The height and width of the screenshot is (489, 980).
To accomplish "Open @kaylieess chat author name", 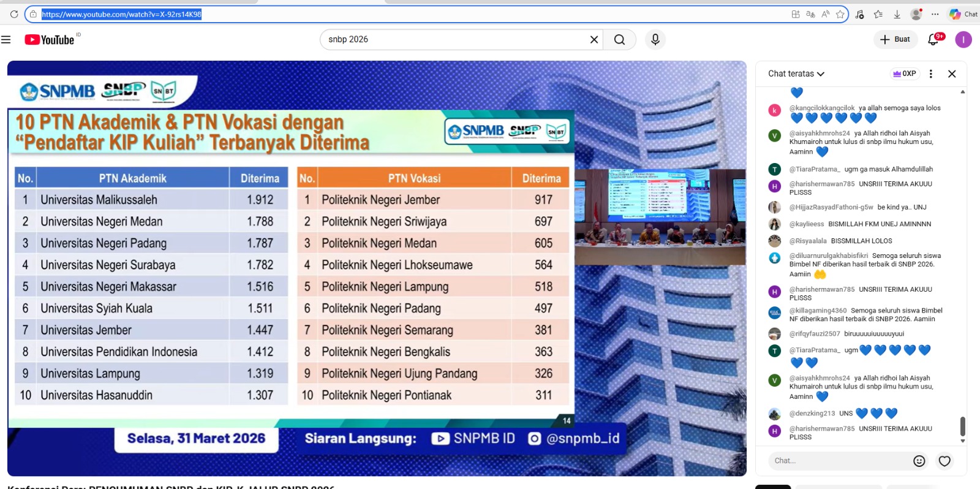I will tap(807, 224).
